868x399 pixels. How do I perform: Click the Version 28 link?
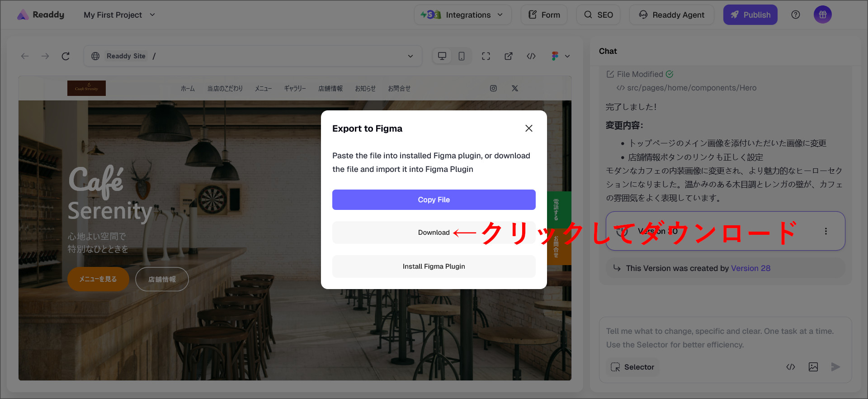tap(750, 268)
